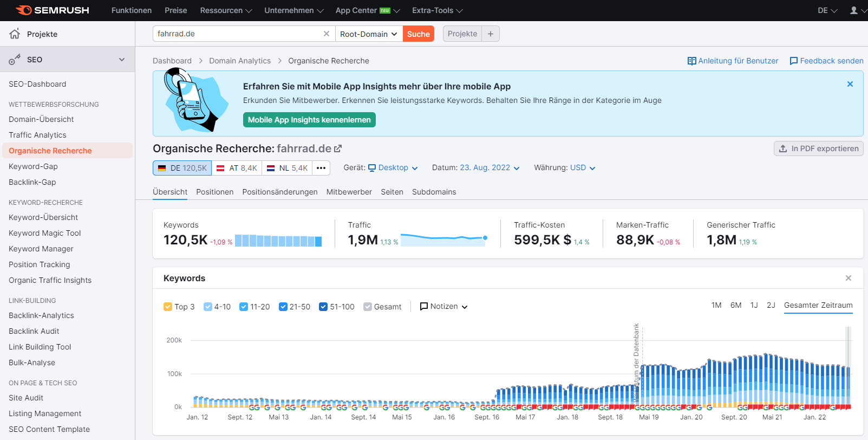Screen dimensions: 868x440
Task: Close the Mobile App Insights banner
Action: [850, 84]
